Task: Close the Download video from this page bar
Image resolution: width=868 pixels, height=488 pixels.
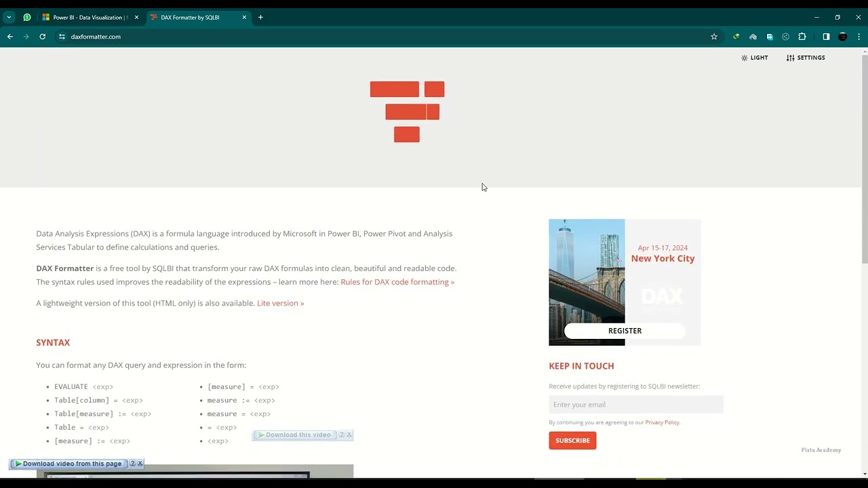Action: (140, 464)
